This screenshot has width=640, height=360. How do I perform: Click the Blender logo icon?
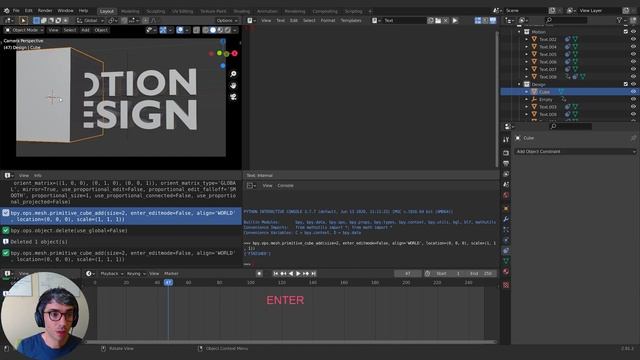pyautogui.click(x=6, y=11)
